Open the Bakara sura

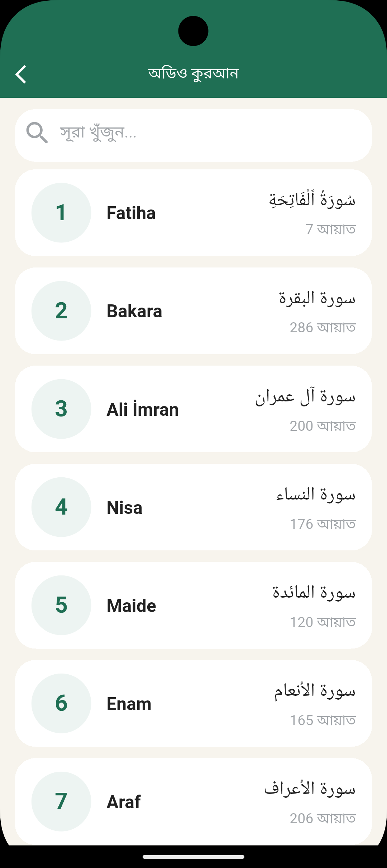[x=193, y=311]
